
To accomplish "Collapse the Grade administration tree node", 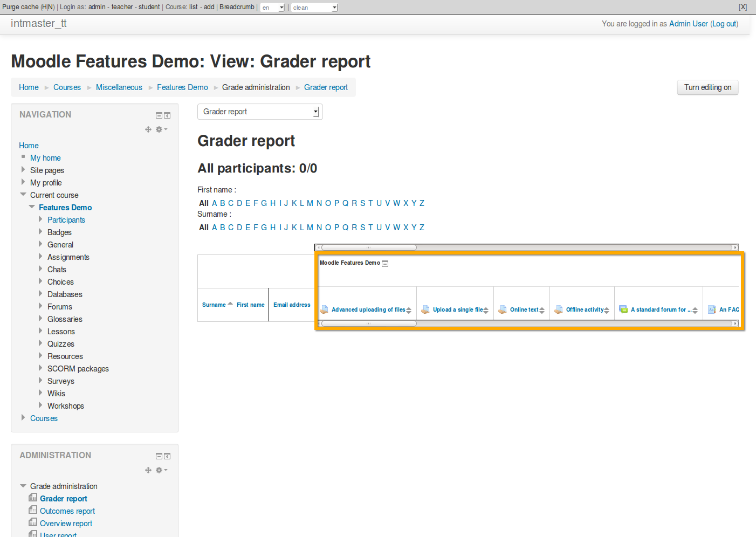I will 23,486.
